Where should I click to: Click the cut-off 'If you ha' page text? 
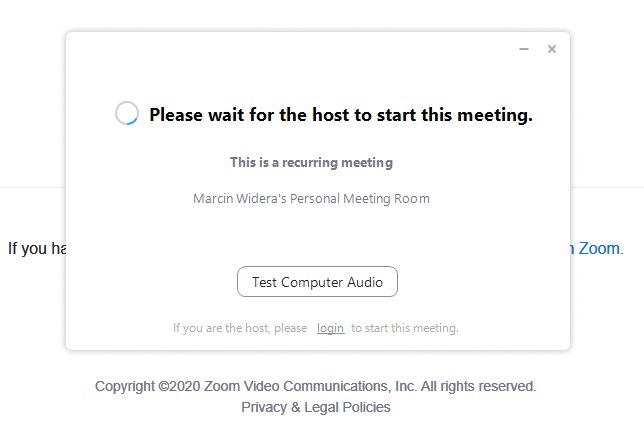click(x=36, y=249)
